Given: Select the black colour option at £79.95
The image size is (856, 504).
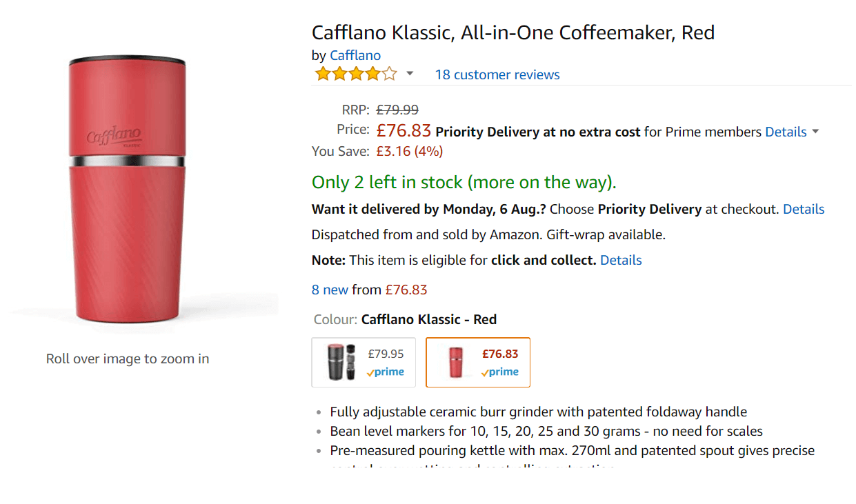Looking at the screenshot, I should coord(364,362).
